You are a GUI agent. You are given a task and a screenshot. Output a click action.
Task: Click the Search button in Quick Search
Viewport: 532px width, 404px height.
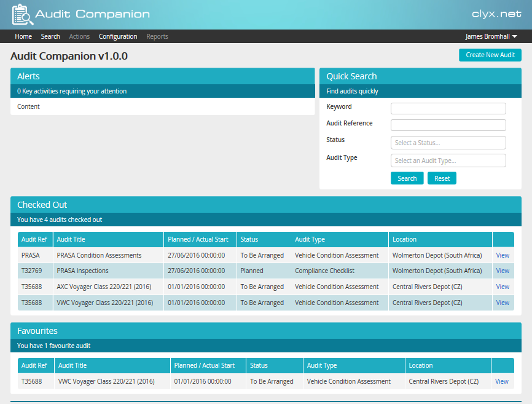click(407, 178)
